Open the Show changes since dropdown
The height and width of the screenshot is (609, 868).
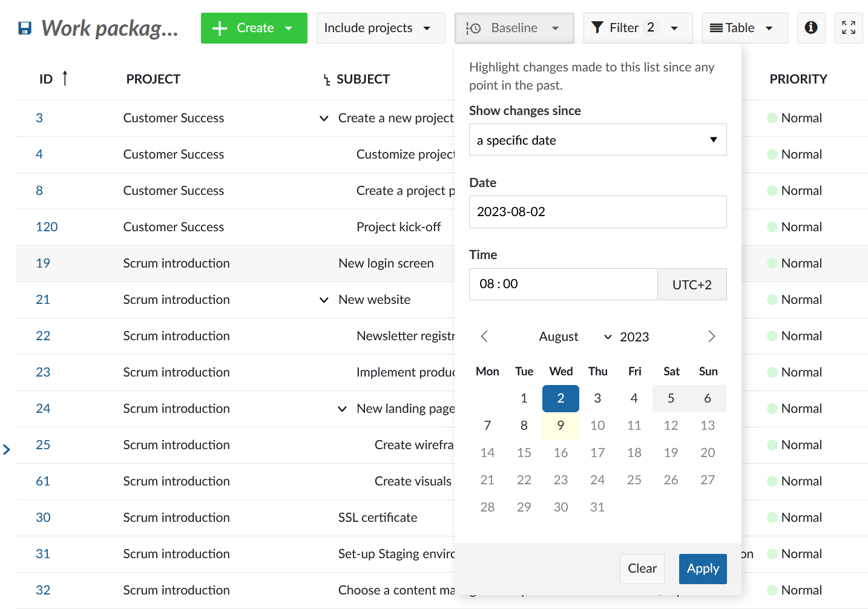point(597,140)
